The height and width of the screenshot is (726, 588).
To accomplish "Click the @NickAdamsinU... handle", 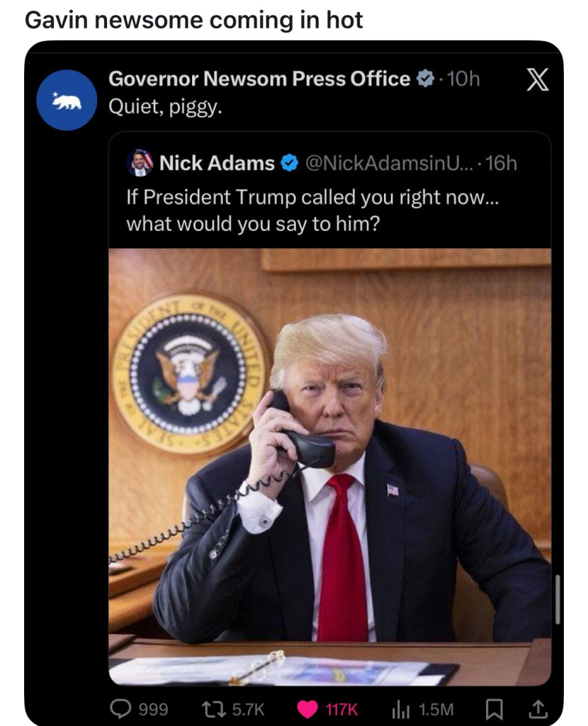I will (x=389, y=163).
